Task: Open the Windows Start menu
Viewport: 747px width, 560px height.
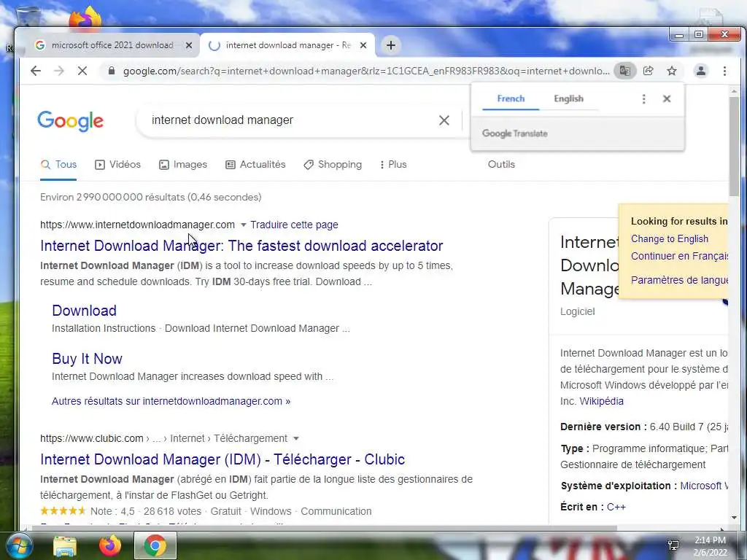Action: [x=19, y=545]
